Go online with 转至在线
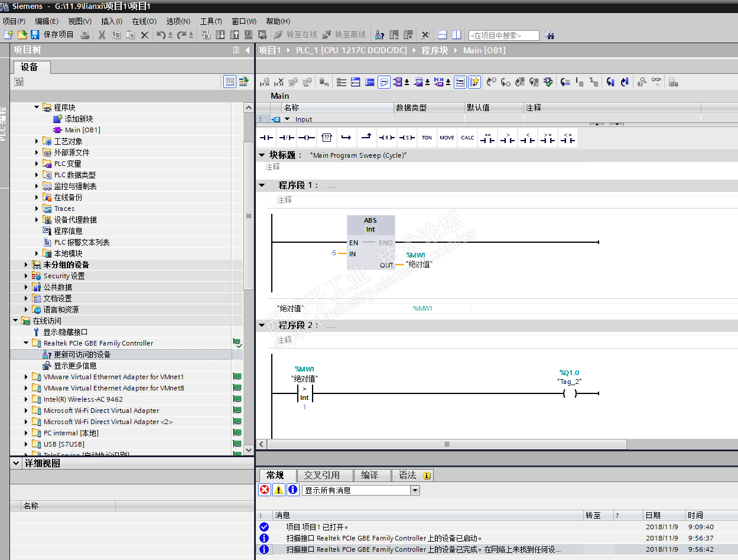 296,35
